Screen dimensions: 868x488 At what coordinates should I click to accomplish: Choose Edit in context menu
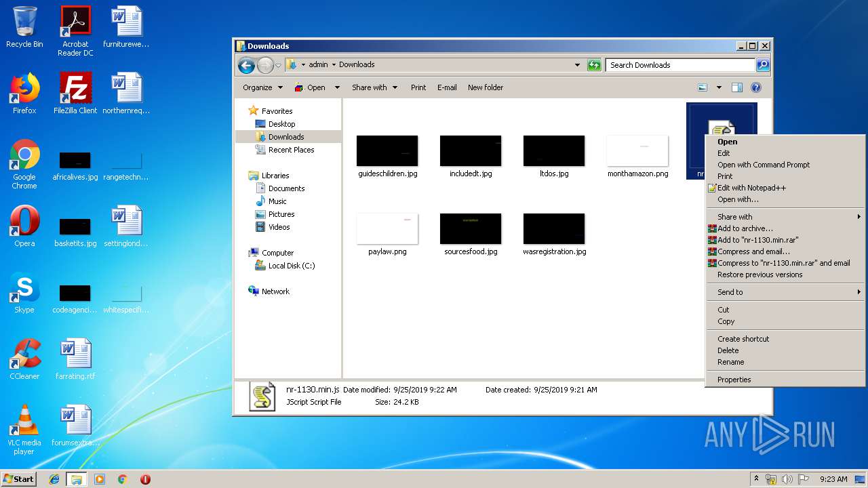pyautogui.click(x=785, y=153)
